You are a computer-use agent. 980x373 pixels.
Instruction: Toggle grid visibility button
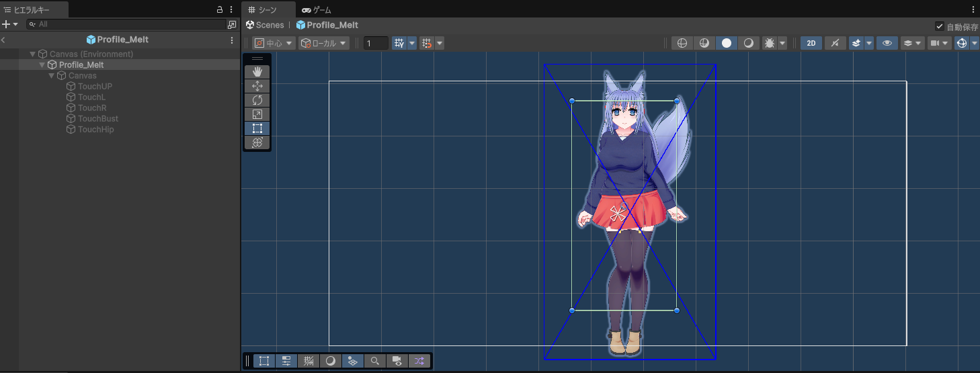click(x=399, y=43)
